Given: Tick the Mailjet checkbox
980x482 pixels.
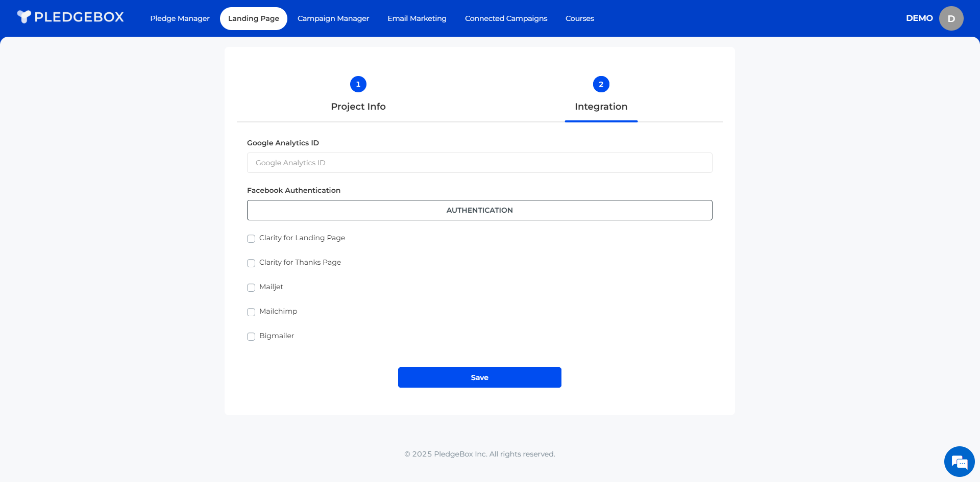Looking at the screenshot, I should [251, 288].
